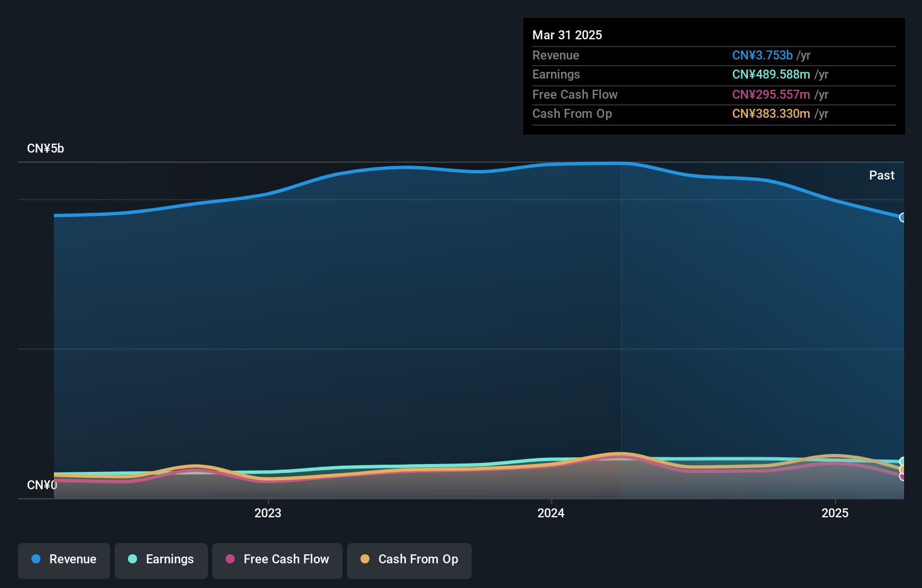Toggle the Revenue legend button
Viewport: 922px width, 588px height.
point(64,561)
